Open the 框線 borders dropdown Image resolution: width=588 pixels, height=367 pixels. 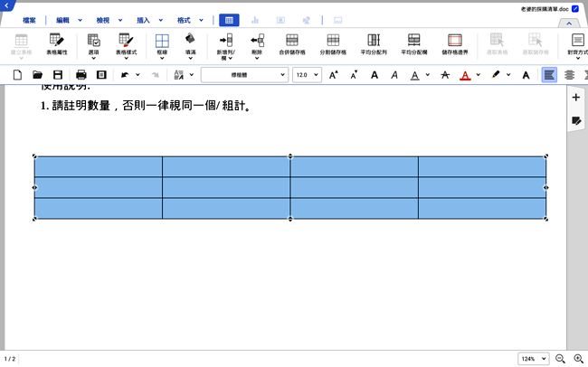tap(162, 46)
